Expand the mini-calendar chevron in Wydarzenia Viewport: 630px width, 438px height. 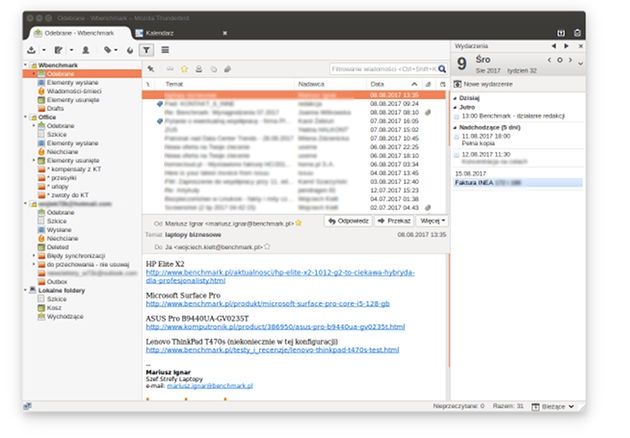pos(581,63)
